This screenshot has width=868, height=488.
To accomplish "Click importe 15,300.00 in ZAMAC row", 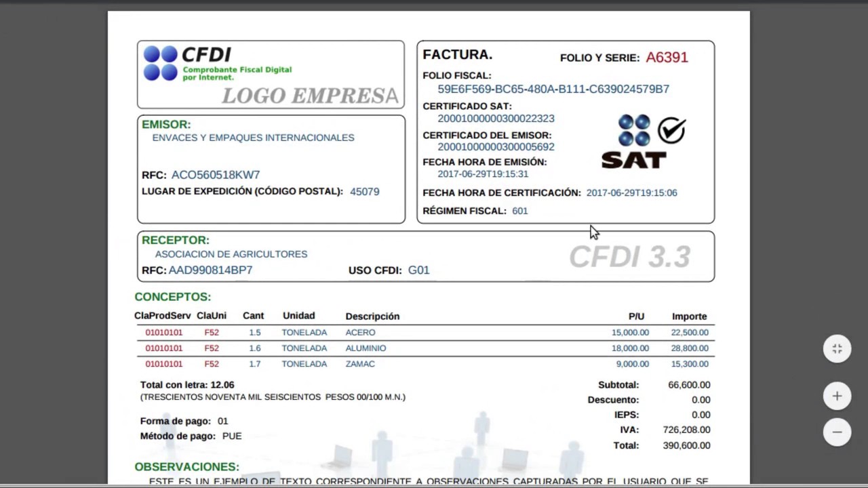I will [690, 364].
